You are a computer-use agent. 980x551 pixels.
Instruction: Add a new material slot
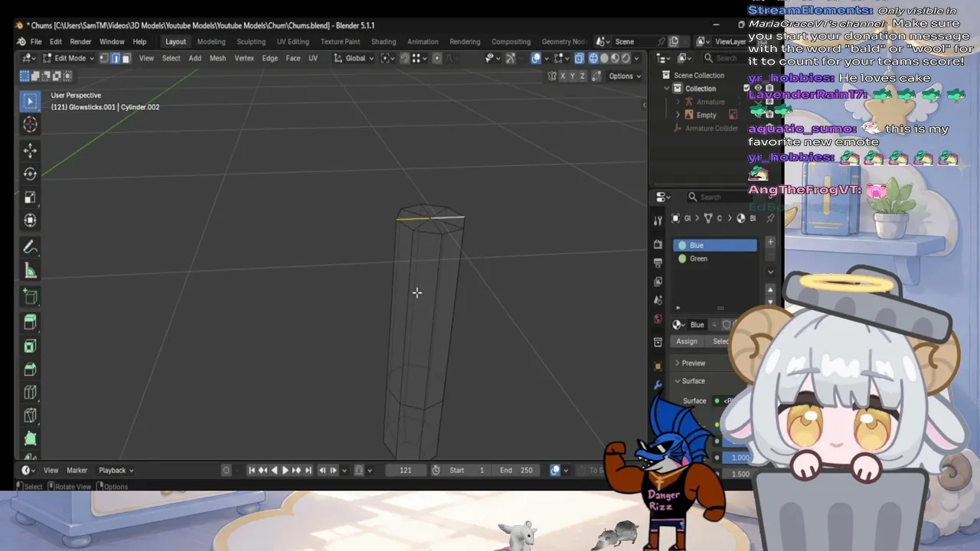pos(770,243)
